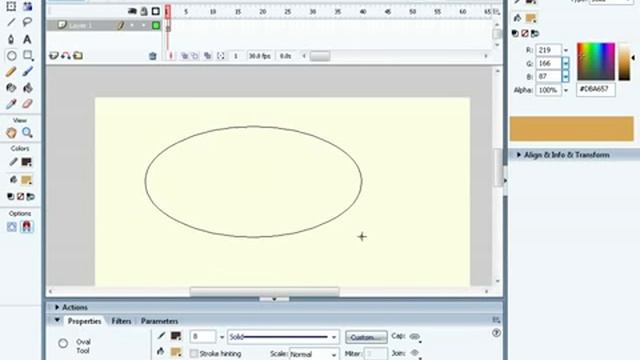This screenshot has height=360, width=640.
Task: Switch to Parameters tab
Action: point(159,321)
